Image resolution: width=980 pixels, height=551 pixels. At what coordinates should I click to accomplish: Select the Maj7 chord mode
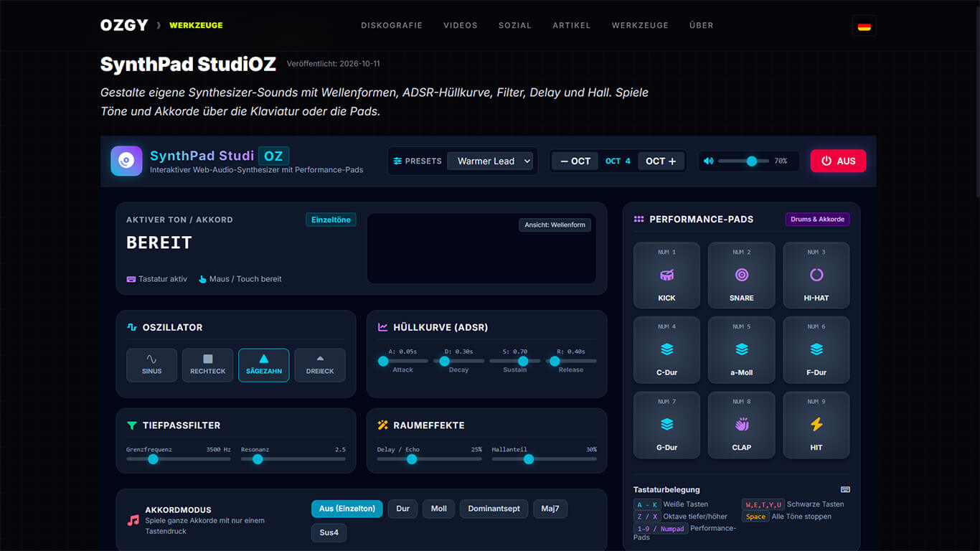pos(550,509)
